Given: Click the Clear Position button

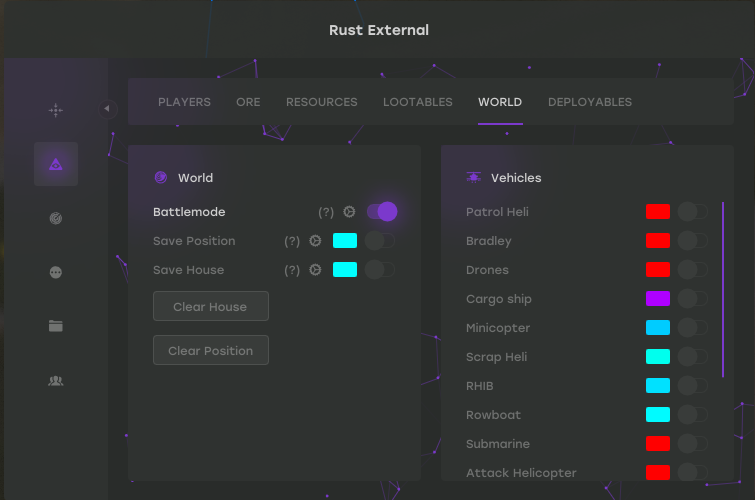Looking at the screenshot, I should [x=211, y=350].
